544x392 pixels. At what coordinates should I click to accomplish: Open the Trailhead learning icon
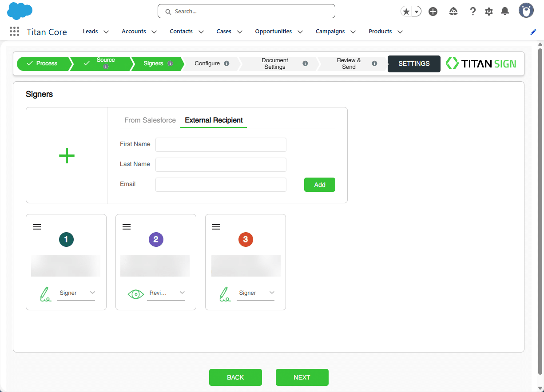pyautogui.click(x=453, y=11)
